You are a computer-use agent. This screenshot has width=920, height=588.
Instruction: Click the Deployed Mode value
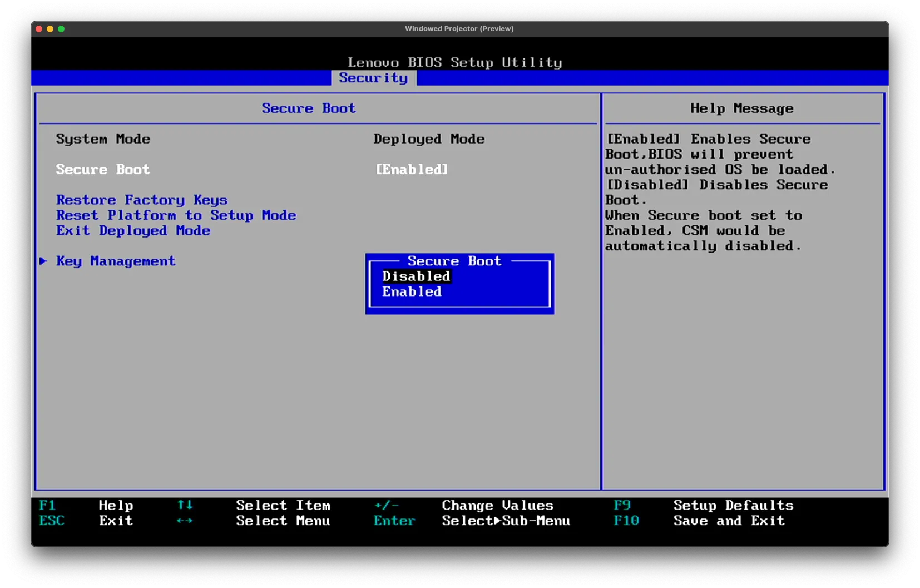pyautogui.click(x=429, y=139)
